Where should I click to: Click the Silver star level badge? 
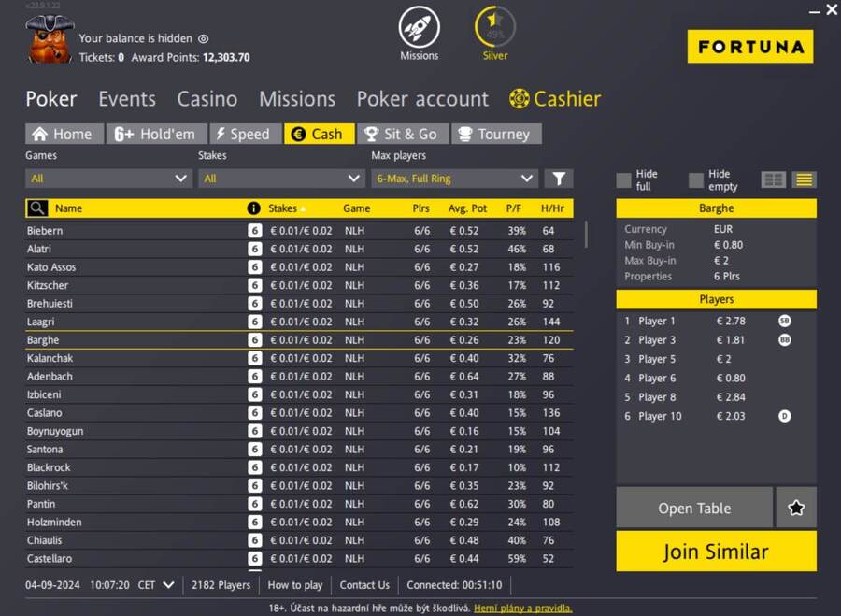coord(494,27)
